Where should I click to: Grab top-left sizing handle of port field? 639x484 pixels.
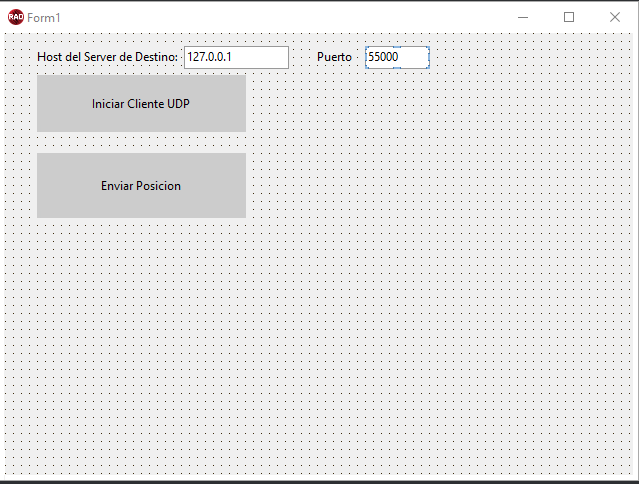(367, 48)
